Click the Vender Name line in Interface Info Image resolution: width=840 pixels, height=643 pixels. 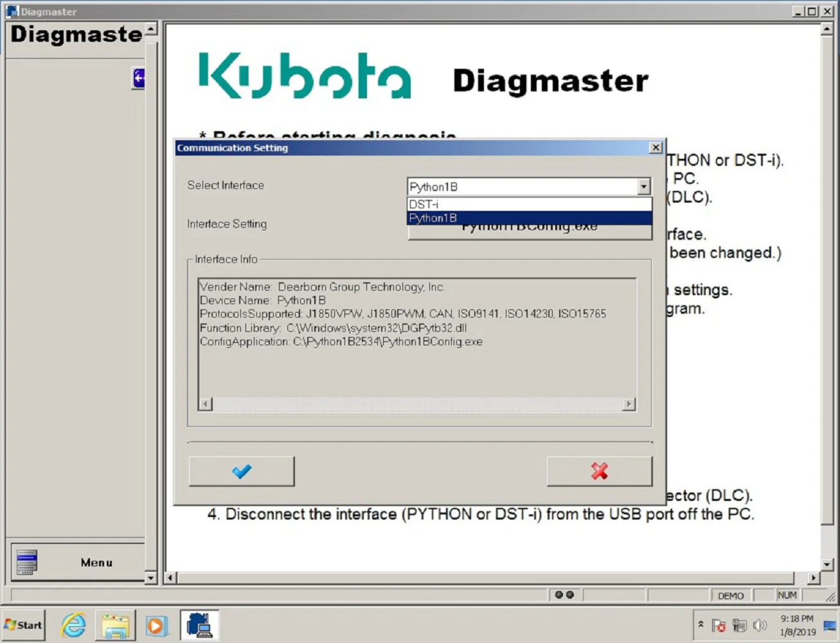click(x=322, y=287)
